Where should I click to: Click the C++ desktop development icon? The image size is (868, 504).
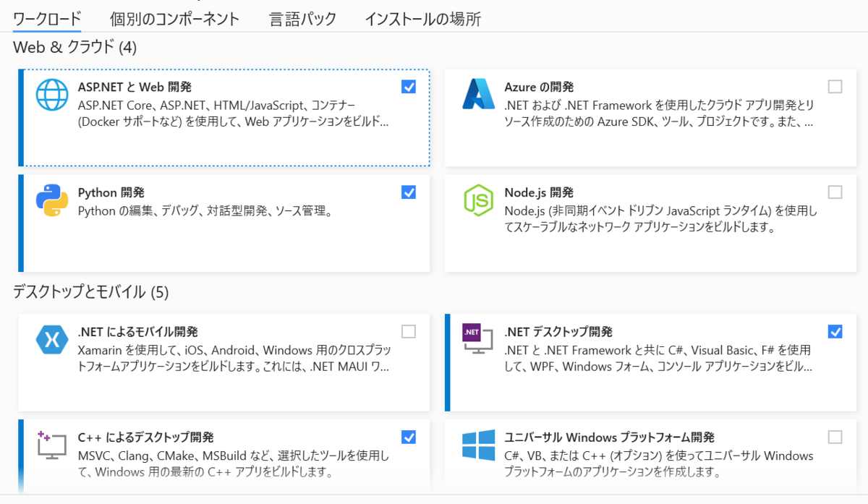pyautogui.click(x=51, y=445)
